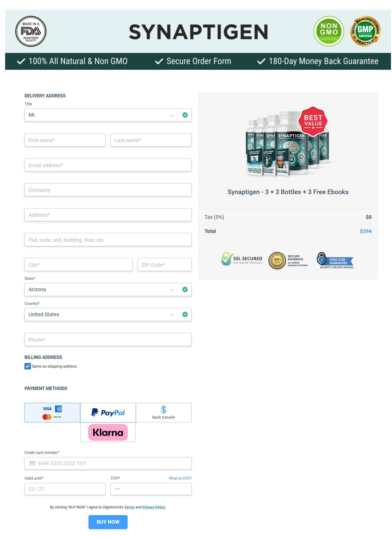Click the GMP Certified gold badge

(365, 31)
